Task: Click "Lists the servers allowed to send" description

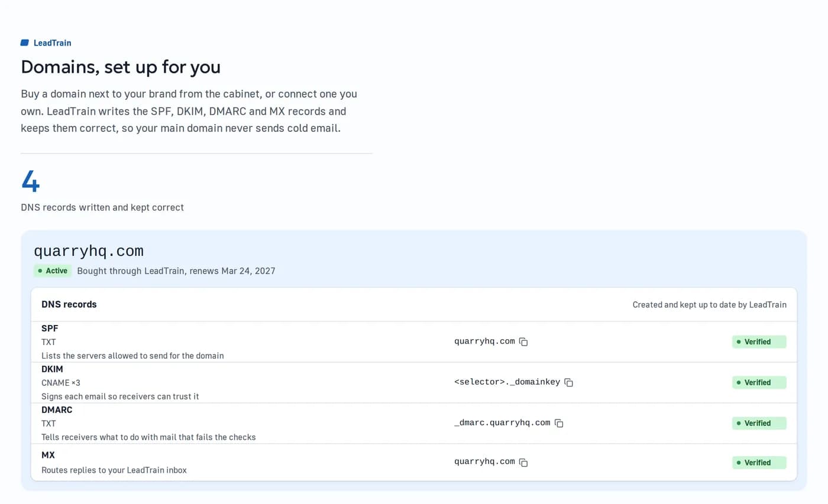Action: pyautogui.click(x=132, y=356)
